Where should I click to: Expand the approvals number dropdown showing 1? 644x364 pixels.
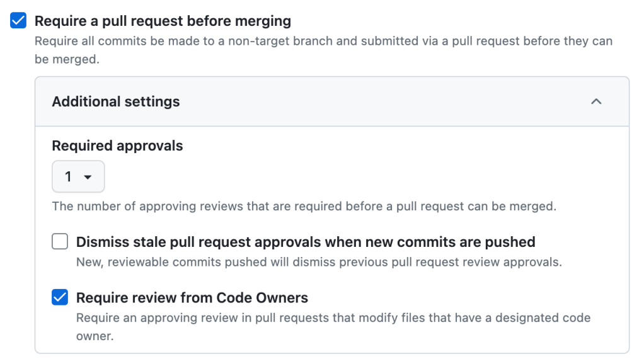click(x=78, y=177)
